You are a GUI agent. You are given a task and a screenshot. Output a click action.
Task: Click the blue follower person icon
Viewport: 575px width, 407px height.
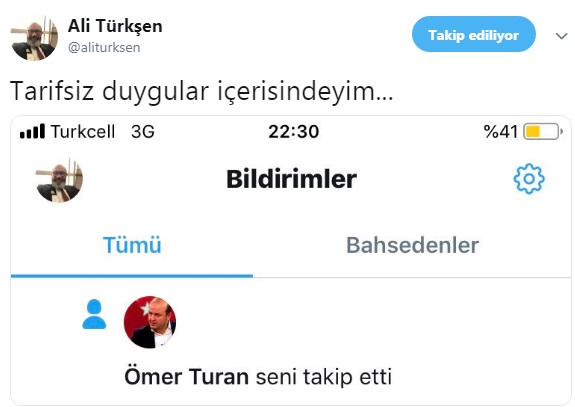[x=94, y=314]
